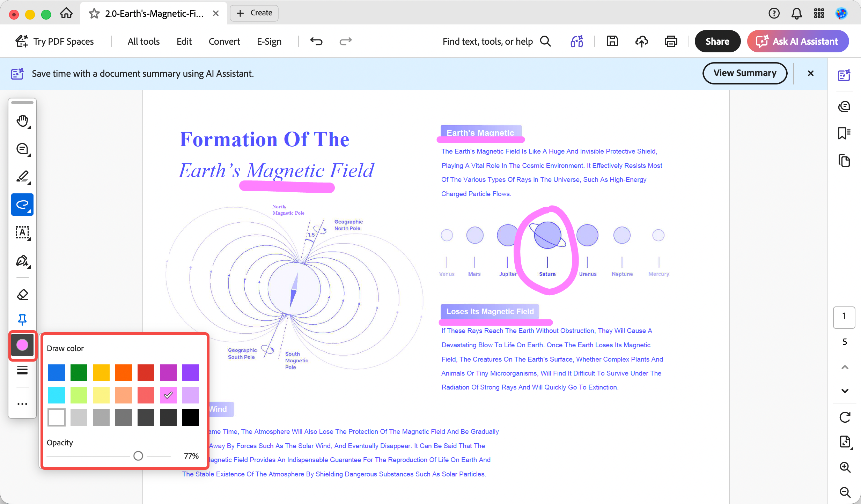Image resolution: width=861 pixels, height=504 pixels.
Task: Click the print document icon
Action: click(671, 41)
